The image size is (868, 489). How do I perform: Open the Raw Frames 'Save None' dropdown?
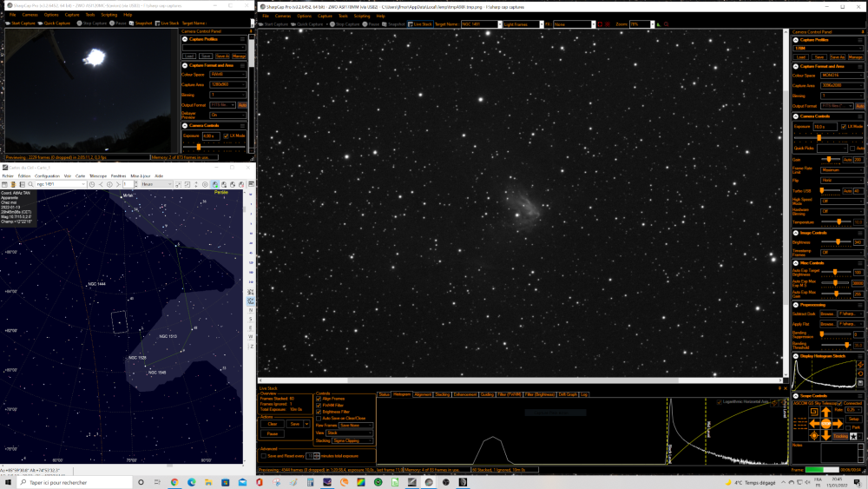point(355,426)
